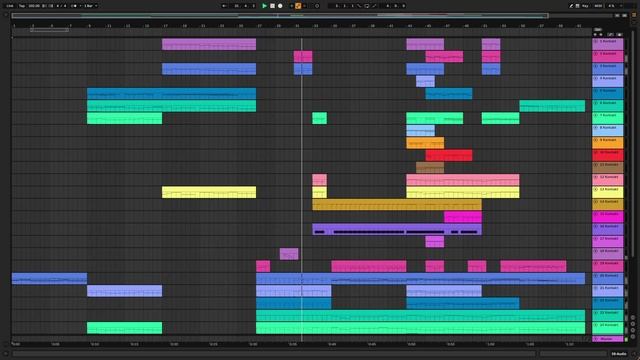Select the pink 12 Kontakt track header
Viewport: 640px width, 360px height.
pos(608,180)
